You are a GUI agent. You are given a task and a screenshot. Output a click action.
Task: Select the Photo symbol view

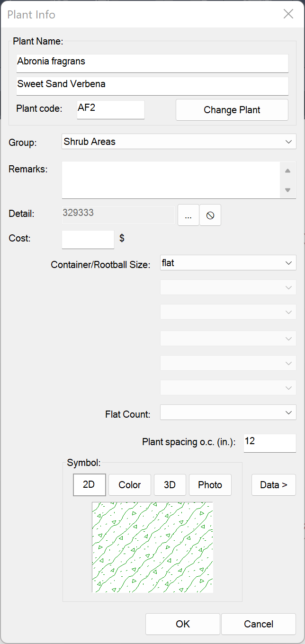point(210,485)
